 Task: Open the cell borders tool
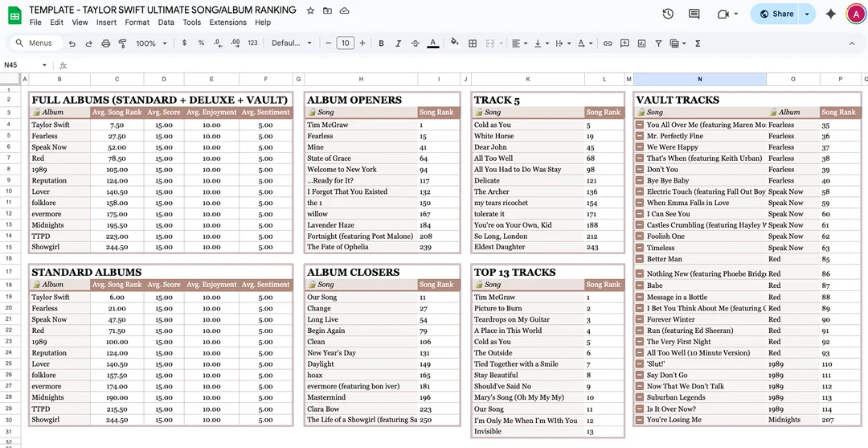(473, 43)
